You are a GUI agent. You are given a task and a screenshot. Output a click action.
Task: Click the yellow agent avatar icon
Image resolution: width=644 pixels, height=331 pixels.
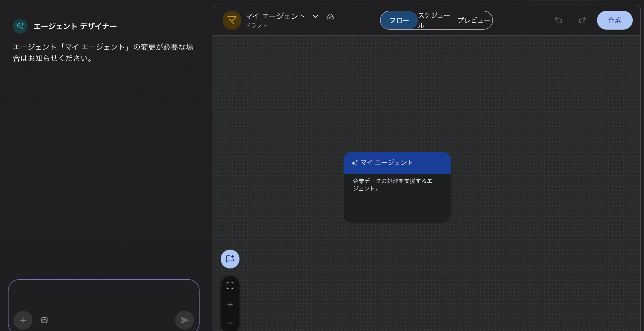click(x=232, y=20)
